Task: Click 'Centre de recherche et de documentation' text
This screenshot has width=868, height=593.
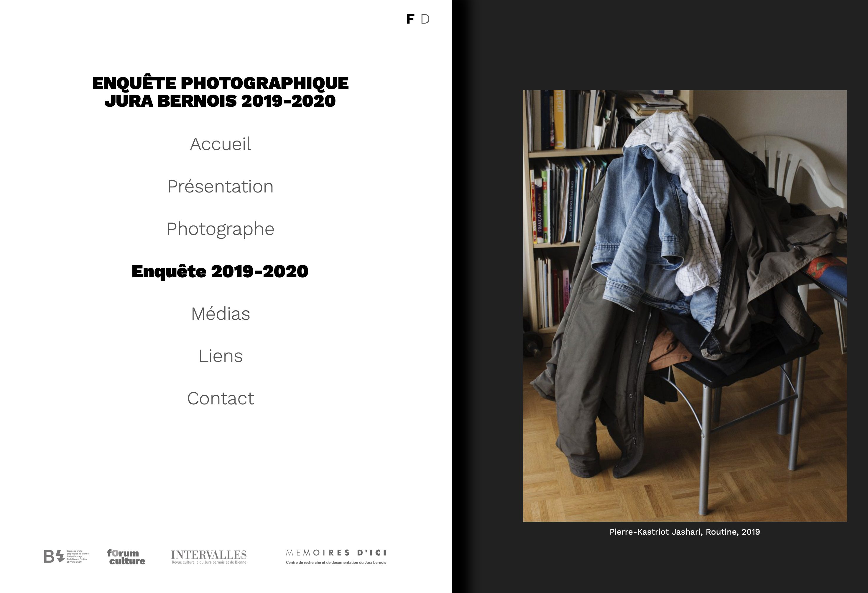Action: tap(336, 562)
